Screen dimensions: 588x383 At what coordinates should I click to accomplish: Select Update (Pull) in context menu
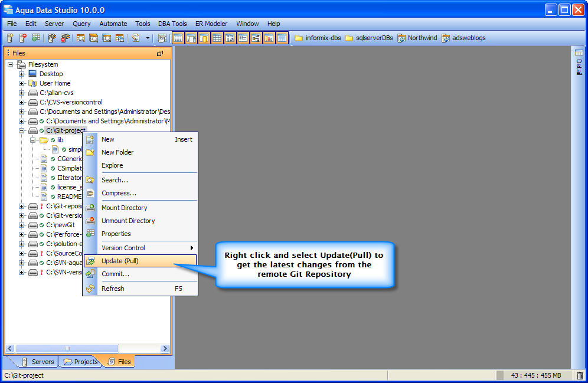click(141, 261)
